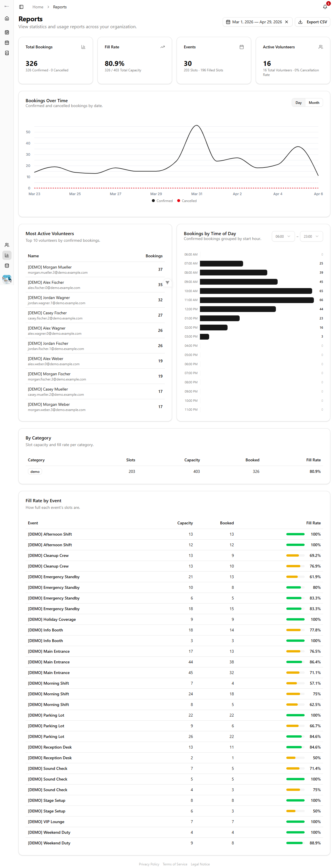Screen dimensions: 332x868
Task: Select the [DEMO] Morgan Mueller volunteer row
Action: click(95, 270)
